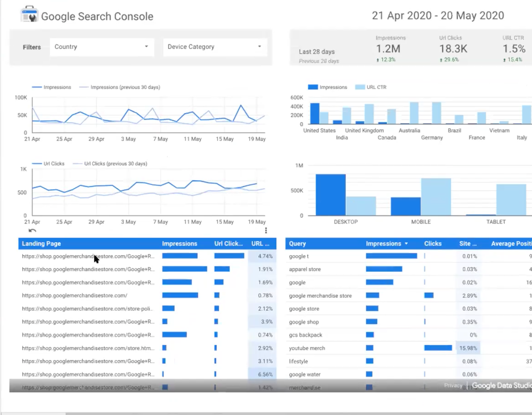
Task: Click the 'google t' query row
Action: tap(409, 256)
